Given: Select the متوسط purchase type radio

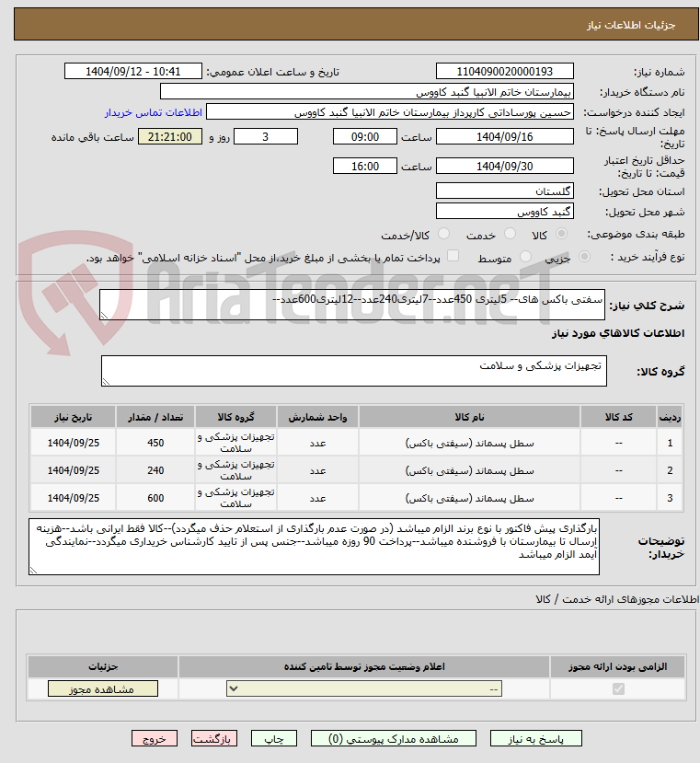Looking at the screenshot, I should [x=525, y=257].
